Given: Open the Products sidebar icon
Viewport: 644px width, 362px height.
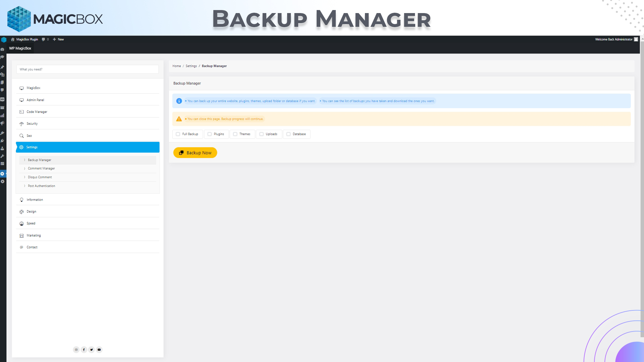Looking at the screenshot, I should pos(2,108).
